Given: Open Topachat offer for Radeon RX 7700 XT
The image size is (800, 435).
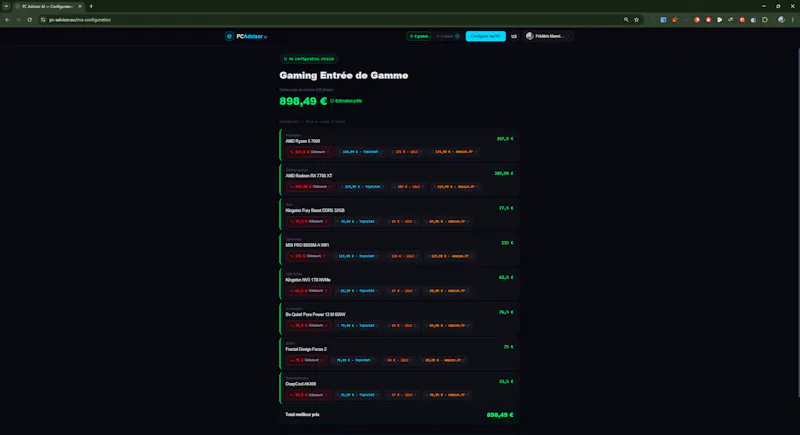Looking at the screenshot, I should (x=362, y=187).
